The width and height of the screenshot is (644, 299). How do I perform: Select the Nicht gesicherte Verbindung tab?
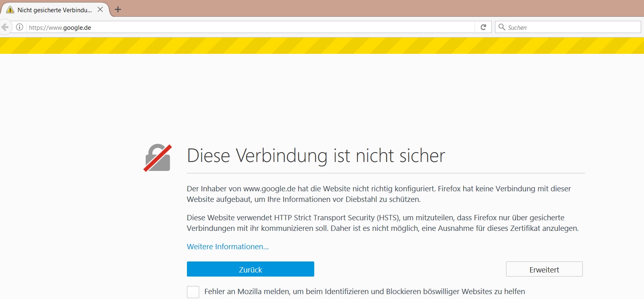pyautogui.click(x=55, y=9)
